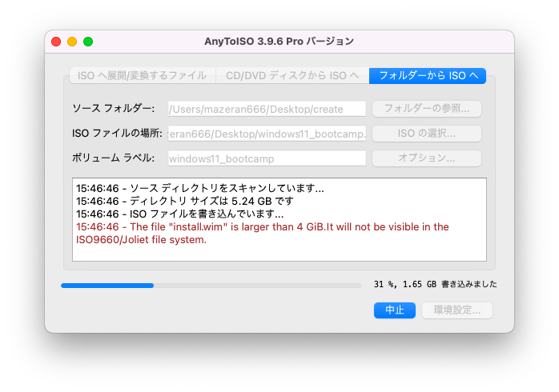Click the ボリューム ラベル text field

coord(267,158)
